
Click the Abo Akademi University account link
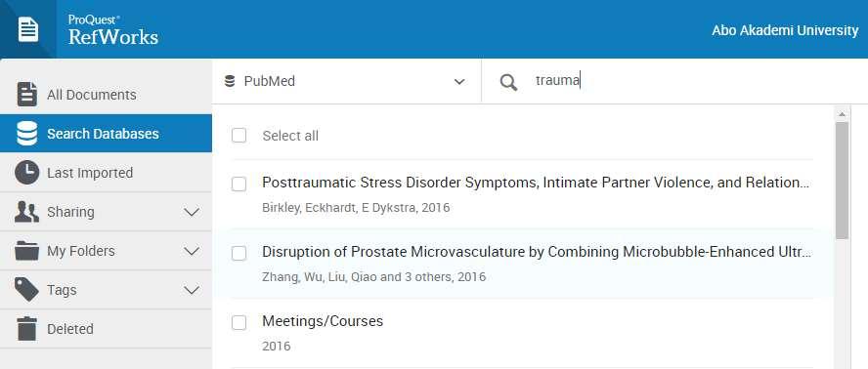[785, 30]
